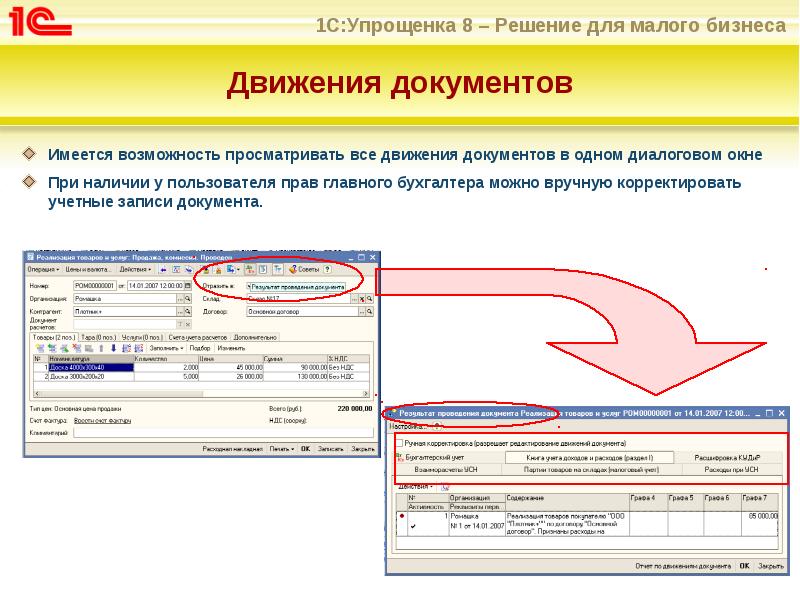Screen dimensions: 800x600
Task: Click Отчет по движениям документа button
Action: (683, 566)
